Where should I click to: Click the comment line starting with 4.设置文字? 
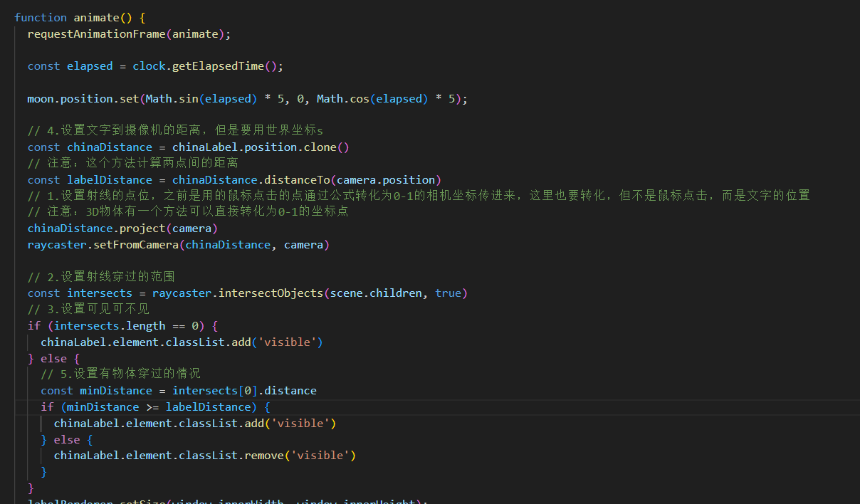175,131
